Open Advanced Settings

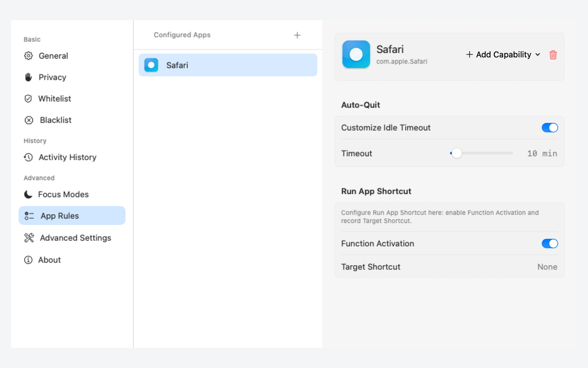coord(72,238)
